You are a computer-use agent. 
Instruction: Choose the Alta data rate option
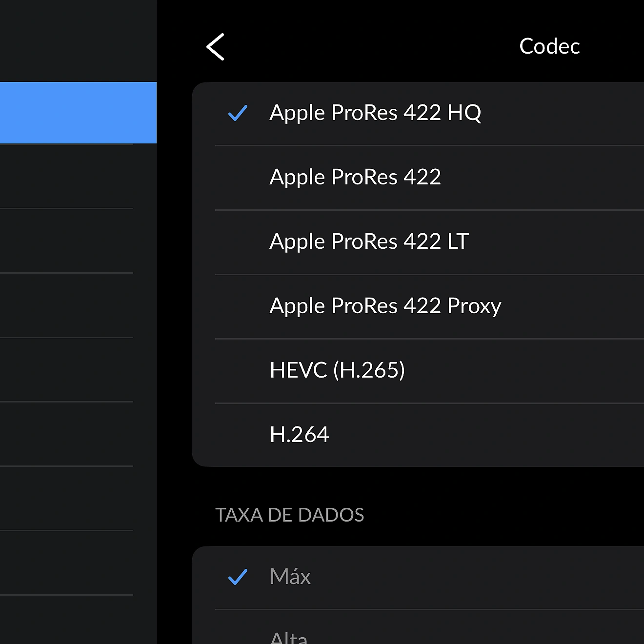pyautogui.click(x=289, y=636)
